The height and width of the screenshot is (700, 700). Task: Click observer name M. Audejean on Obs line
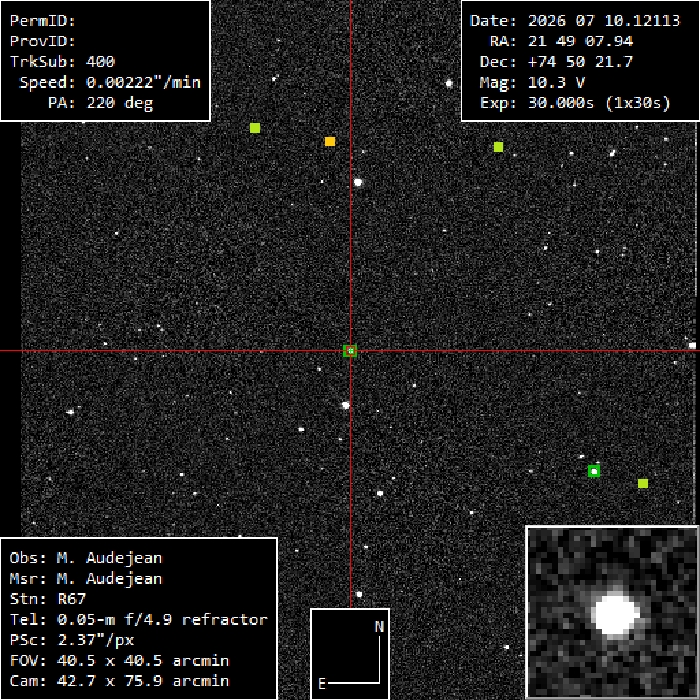click(109, 558)
